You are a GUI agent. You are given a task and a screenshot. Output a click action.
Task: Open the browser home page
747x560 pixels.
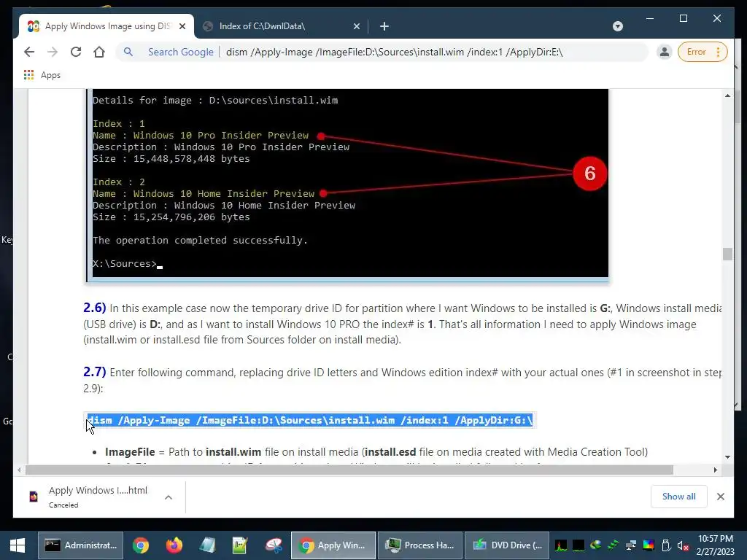tap(99, 52)
